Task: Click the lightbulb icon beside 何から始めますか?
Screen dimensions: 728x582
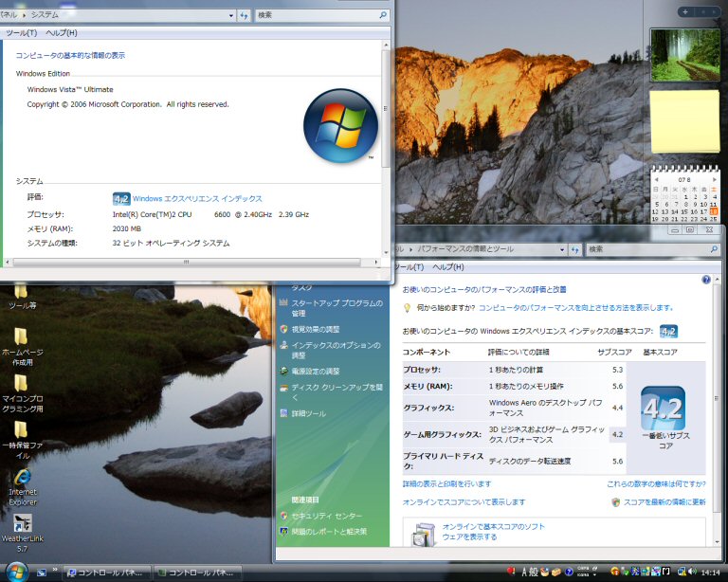Action: (408, 308)
